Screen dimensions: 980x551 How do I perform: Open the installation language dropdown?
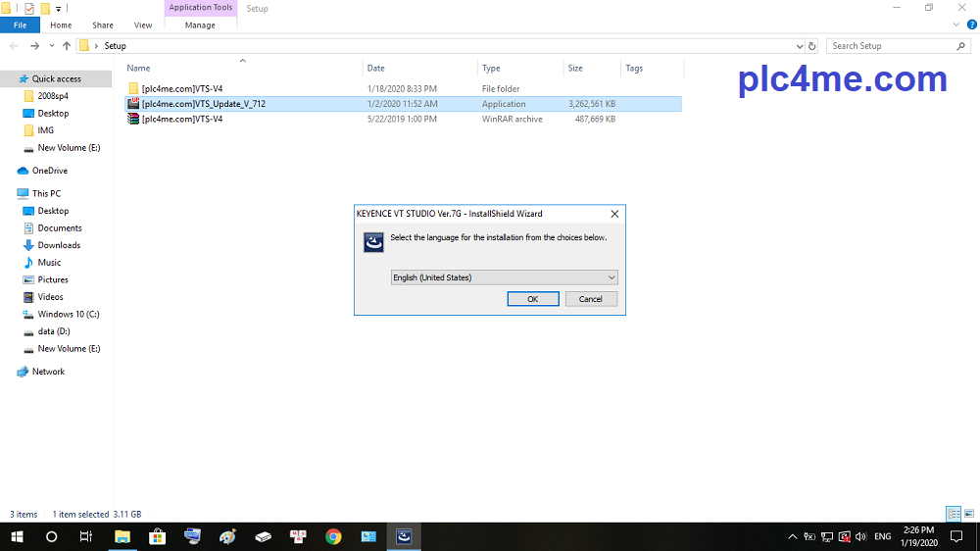click(x=504, y=277)
